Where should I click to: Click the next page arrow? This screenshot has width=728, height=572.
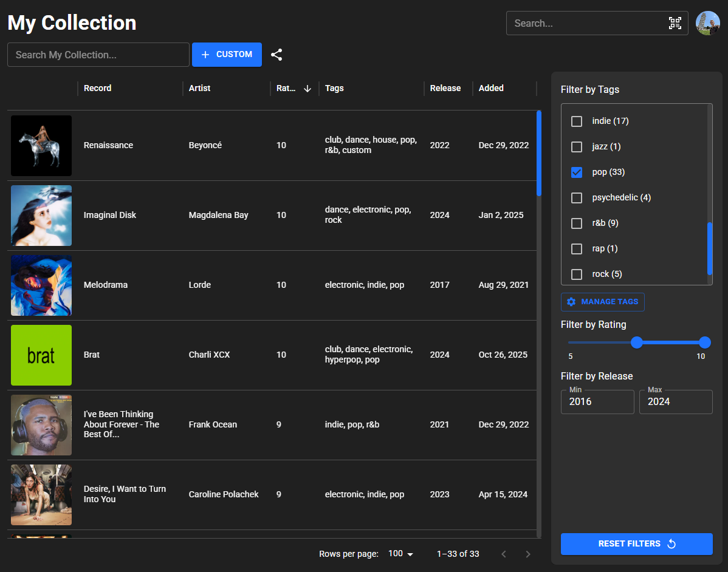527,554
